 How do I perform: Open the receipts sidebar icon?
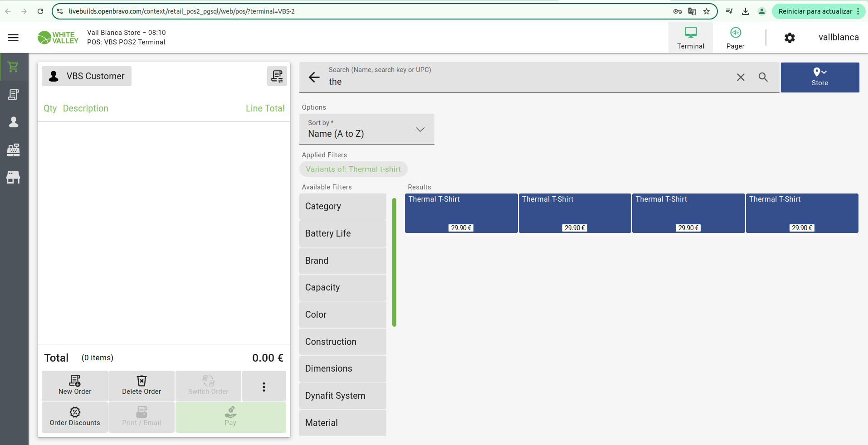pyautogui.click(x=14, y=94)
